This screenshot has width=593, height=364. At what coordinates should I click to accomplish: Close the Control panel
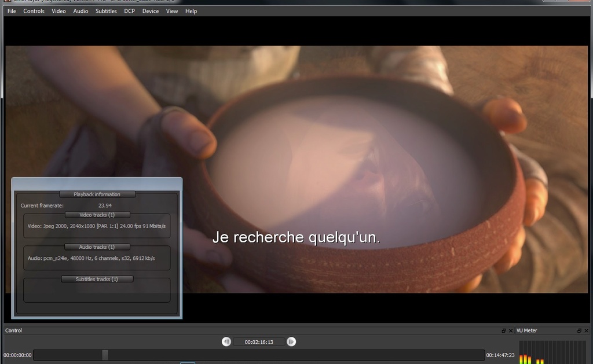tap(511, 331)
